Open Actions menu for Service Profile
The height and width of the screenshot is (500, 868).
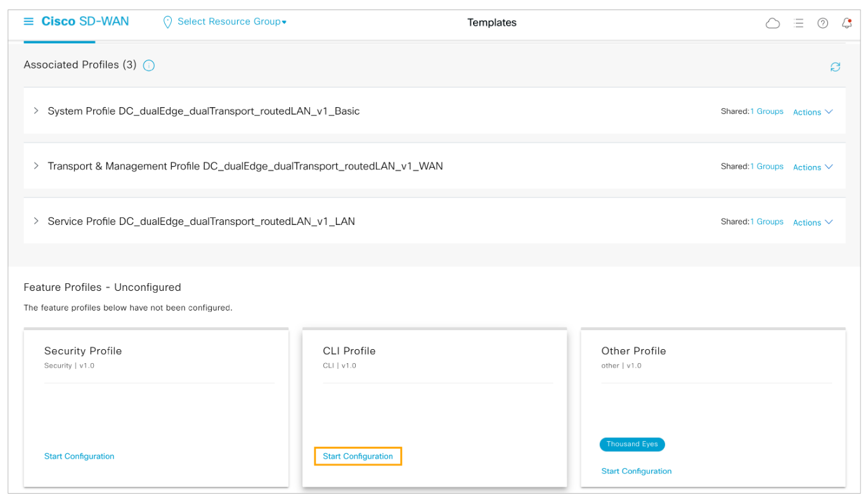pos(812,222)
